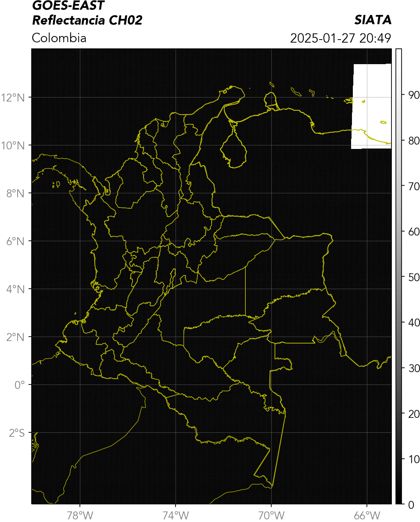Click colorbar tick value 20
Image resolution: width=420 pixels, height=522 pixels.
pyautogui.click(x=414, y=414)
